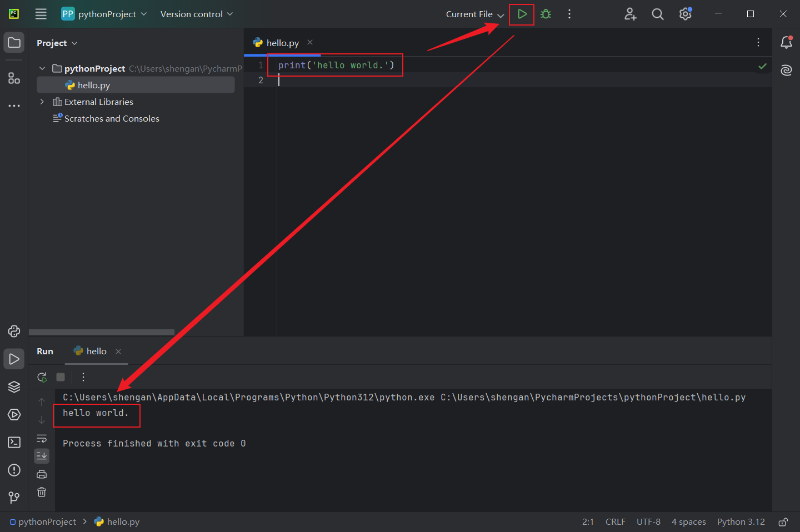800x532 pixels.
Task: Open the Python Packages tool window
Action: pos(14,387)
